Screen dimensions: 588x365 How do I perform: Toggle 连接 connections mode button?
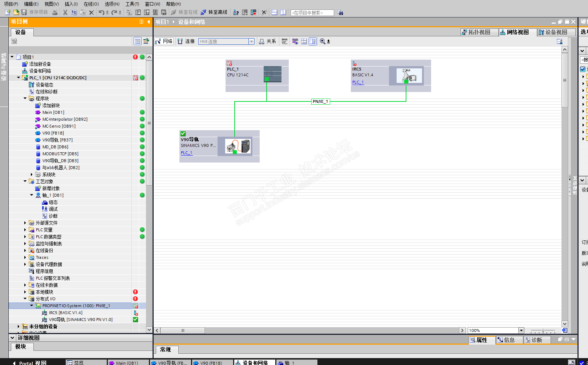coord(186,41)
